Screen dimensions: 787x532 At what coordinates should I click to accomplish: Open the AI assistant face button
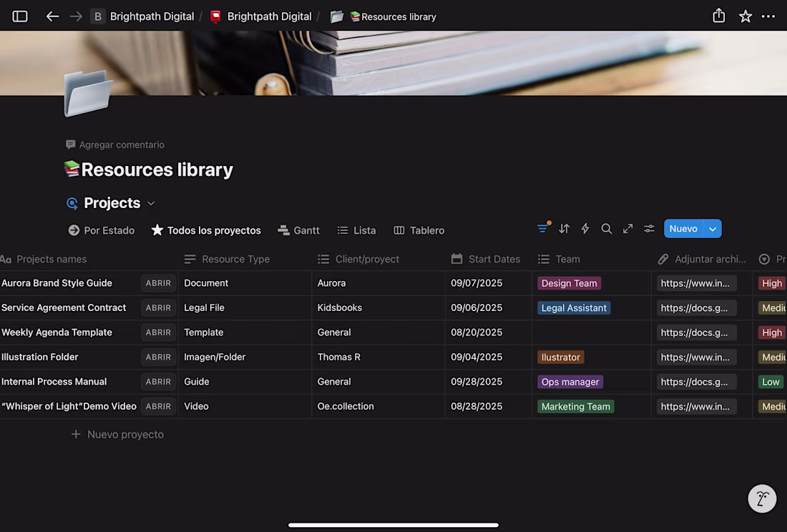[762, 498]
